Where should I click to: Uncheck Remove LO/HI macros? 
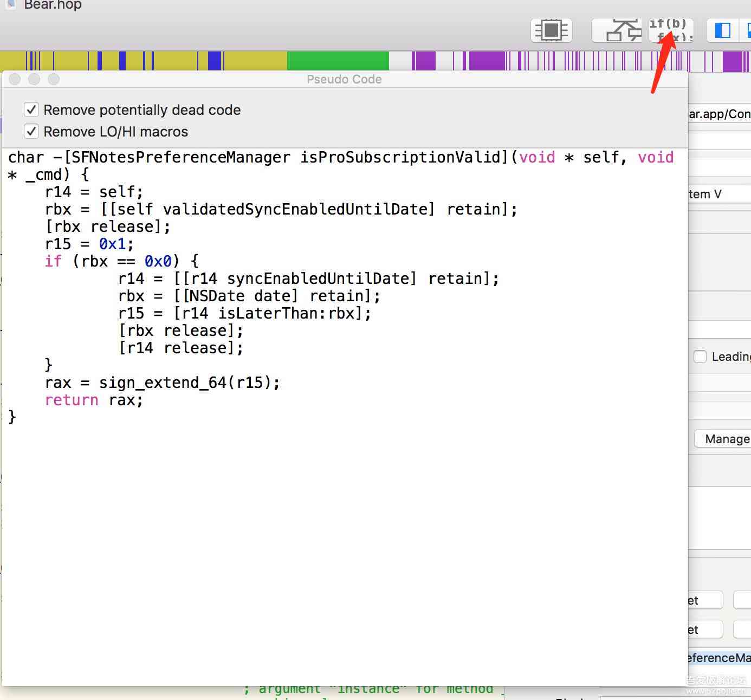(x=31, y=132)
